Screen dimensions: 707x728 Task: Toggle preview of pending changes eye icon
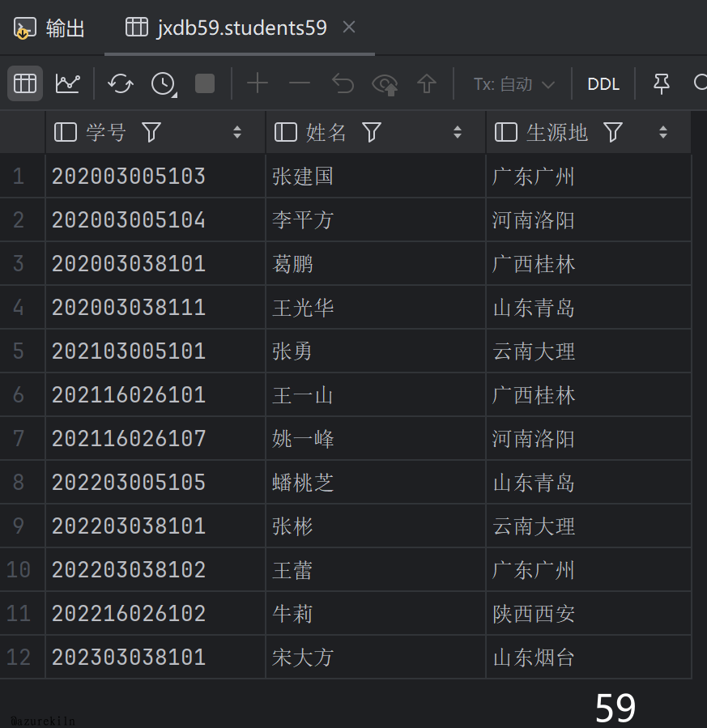coord(385,83)
